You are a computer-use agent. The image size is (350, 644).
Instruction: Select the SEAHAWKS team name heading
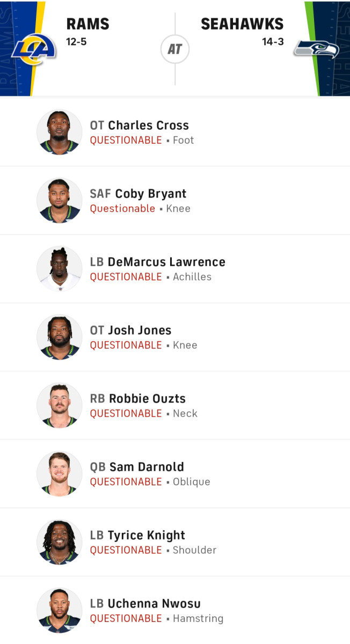click(x=242, y=24)
